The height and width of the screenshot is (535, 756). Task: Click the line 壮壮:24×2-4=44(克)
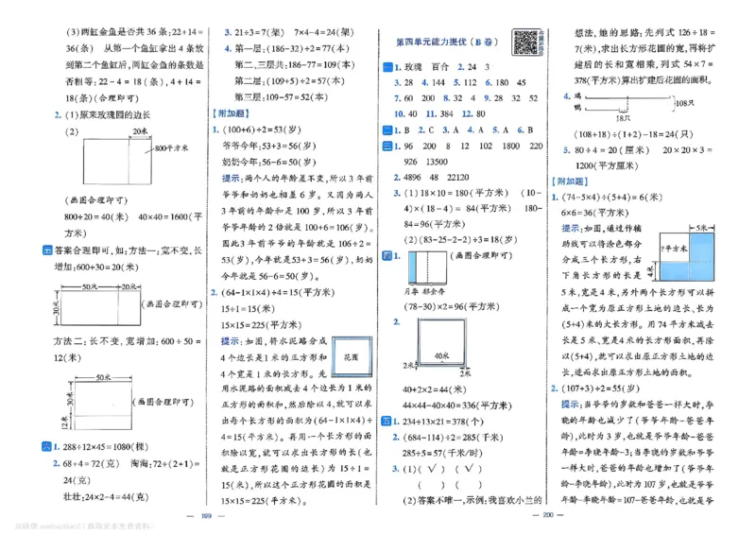pyautogui.click(x=106, y=497)
